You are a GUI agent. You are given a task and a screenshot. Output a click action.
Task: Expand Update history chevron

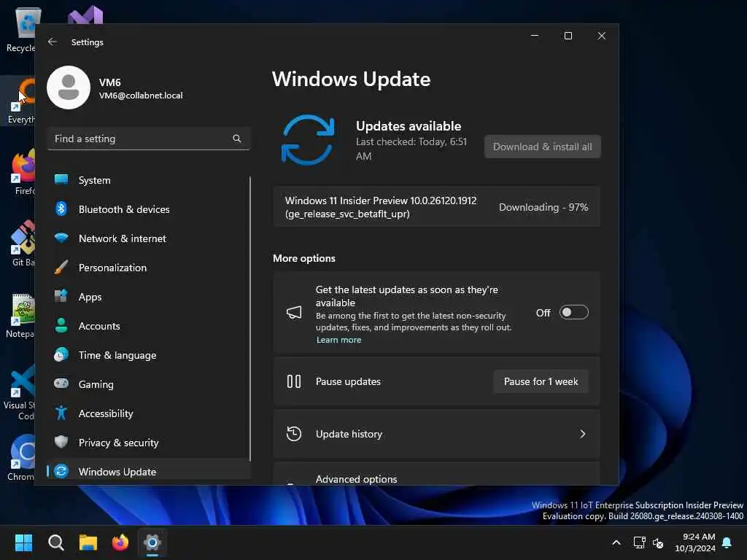582,434
